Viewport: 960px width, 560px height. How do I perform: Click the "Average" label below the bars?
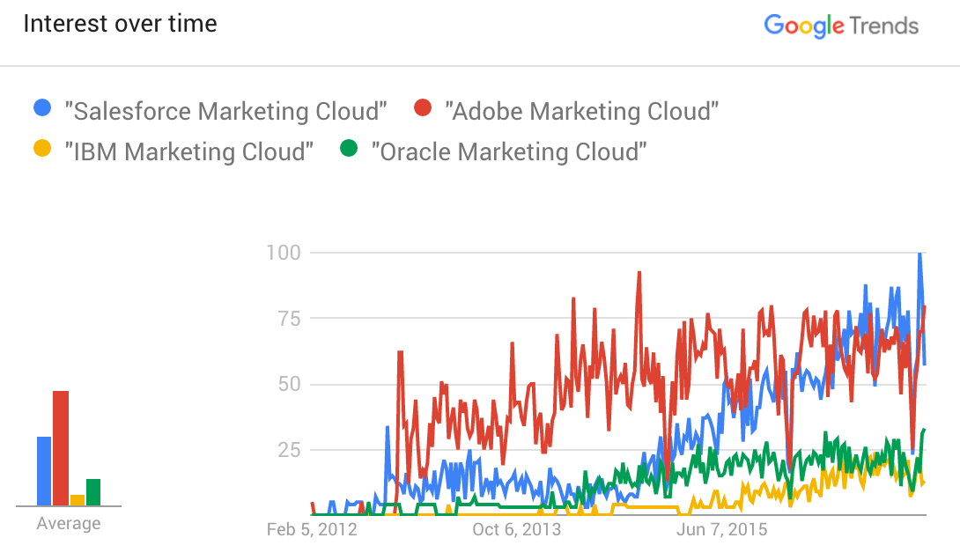click(x=69, y=524)
